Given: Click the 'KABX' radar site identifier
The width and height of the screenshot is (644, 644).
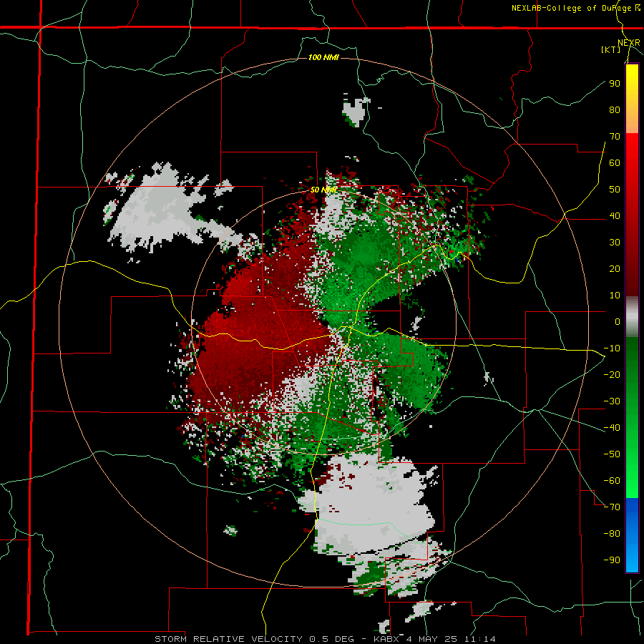Looking at the screenshot, I should pos(387,639).
